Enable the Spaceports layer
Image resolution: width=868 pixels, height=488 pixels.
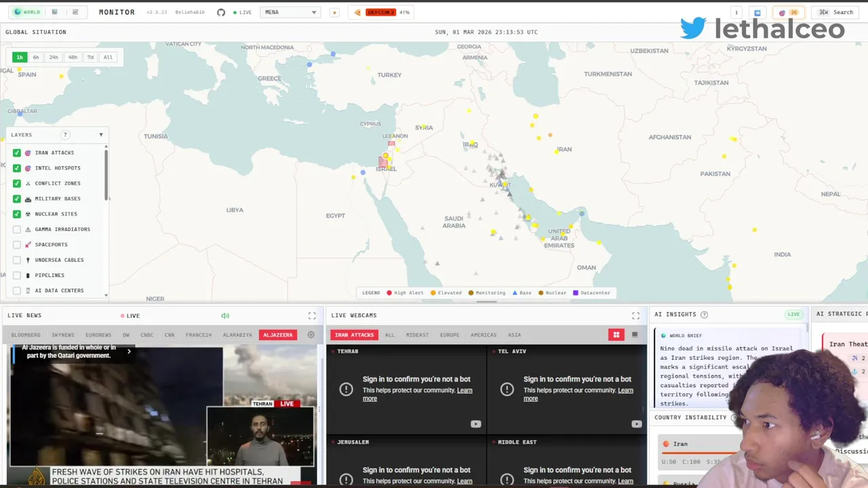[17, 245]
